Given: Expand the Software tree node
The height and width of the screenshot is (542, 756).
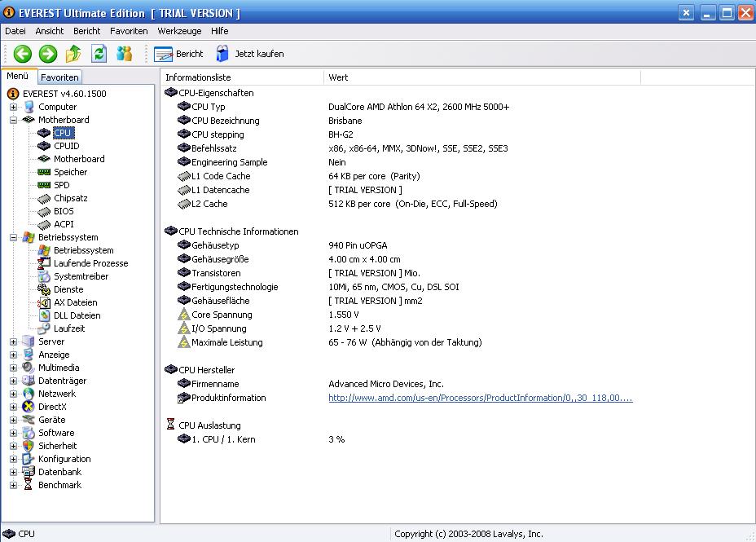Looking at the screenshot, I should [14, 433].
